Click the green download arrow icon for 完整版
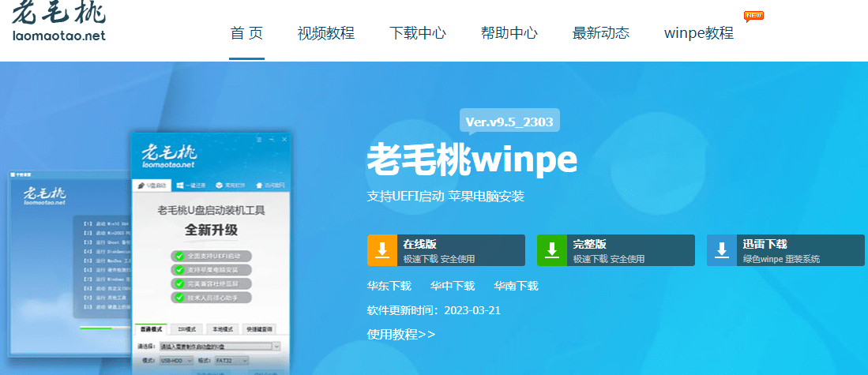Image resolution: width=868 pixels, height=375 pixels. click(552, 250)
